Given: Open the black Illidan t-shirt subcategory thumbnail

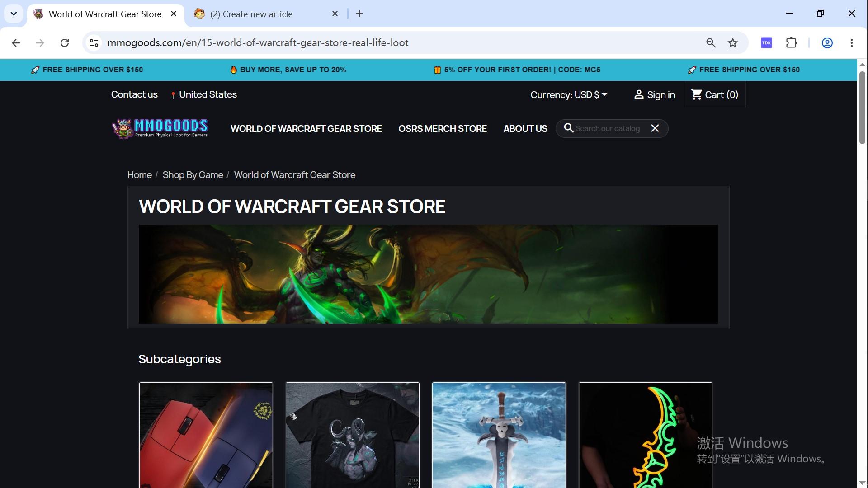Looking at the screenshot, I should (x=353, y=435).
